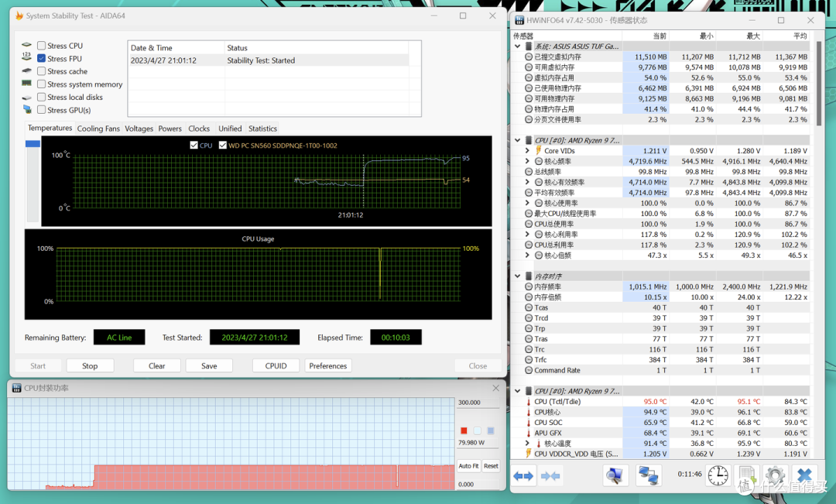Click the Save button
This screenshot has height=504, width=836.
tap(209, 366)
